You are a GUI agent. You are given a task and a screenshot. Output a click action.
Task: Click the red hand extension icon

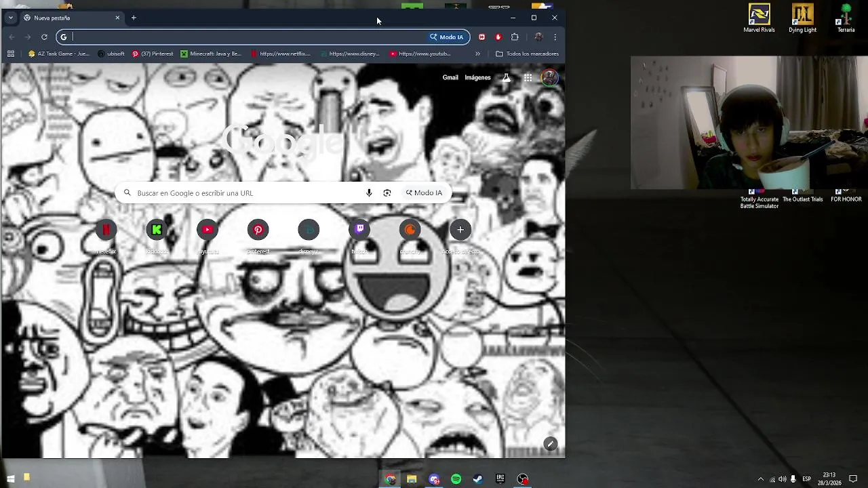coord(498,37)
